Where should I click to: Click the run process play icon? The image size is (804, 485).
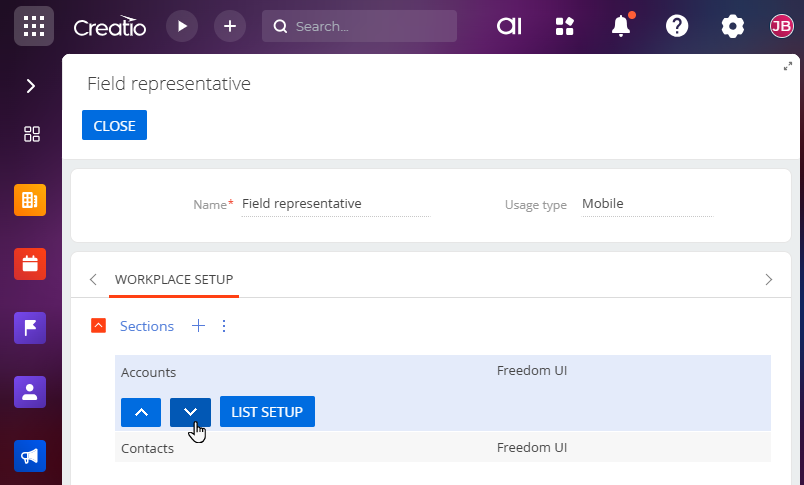[182, 26]
